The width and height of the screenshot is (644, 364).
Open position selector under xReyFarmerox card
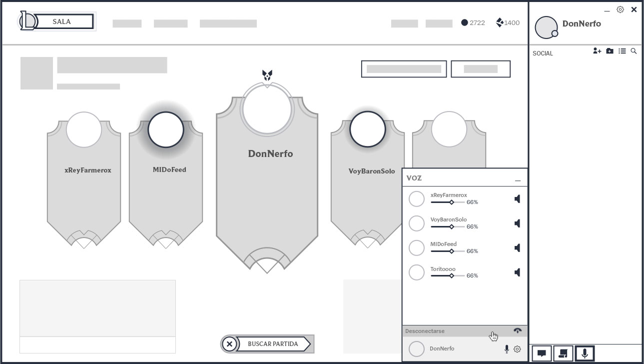pyautogui.click(x=84, y=239)
